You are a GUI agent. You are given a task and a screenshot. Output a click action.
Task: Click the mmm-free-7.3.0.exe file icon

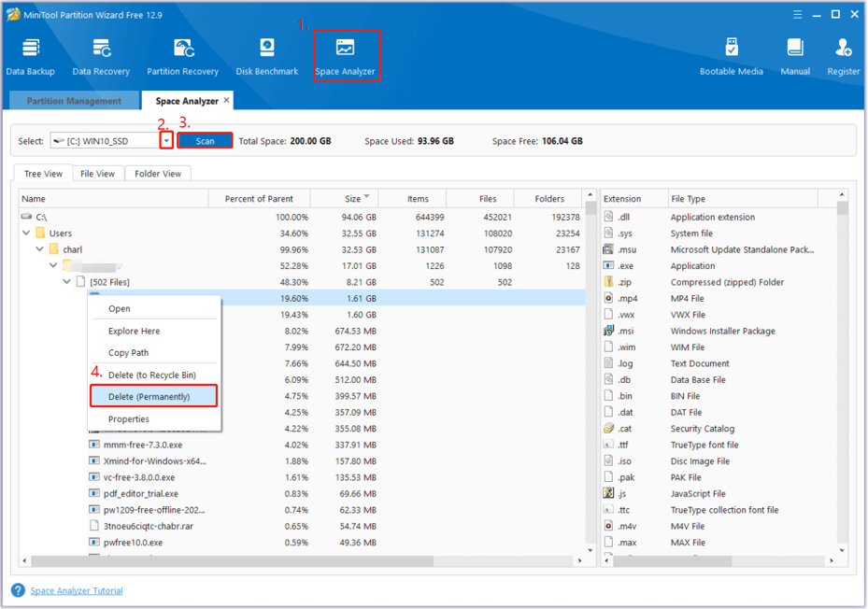tap(94, 444)
